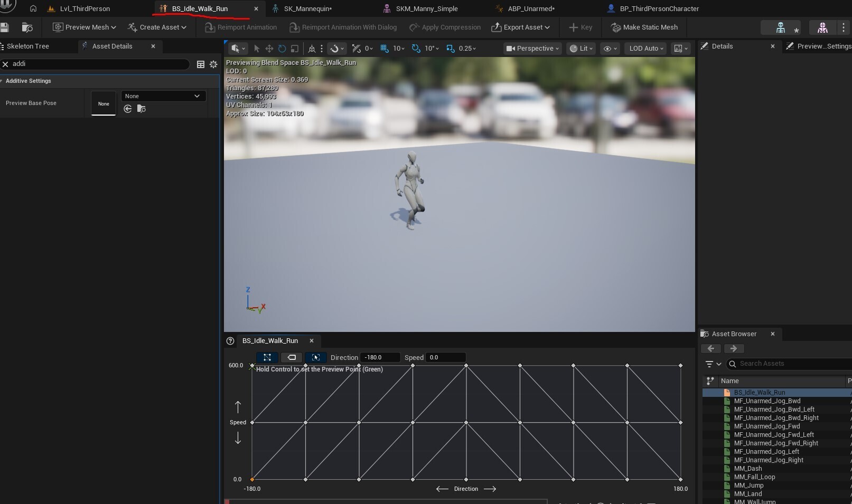
Task: Open the Export Asset menu button
Action: [520, 27]
